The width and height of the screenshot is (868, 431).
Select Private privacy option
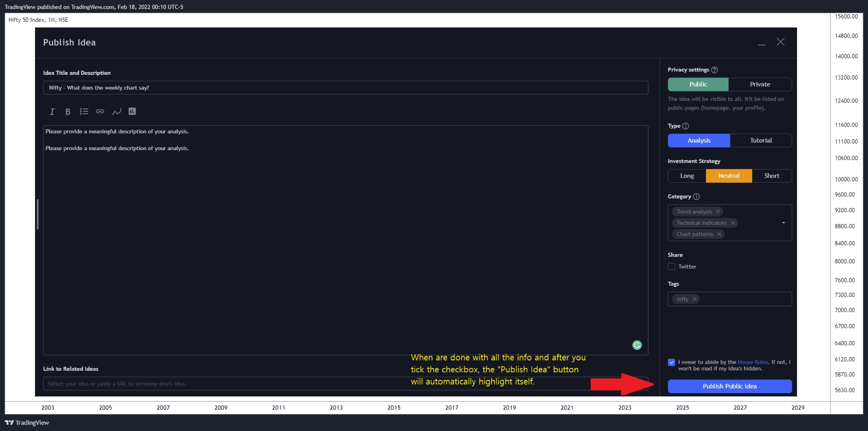coord(760,84)
